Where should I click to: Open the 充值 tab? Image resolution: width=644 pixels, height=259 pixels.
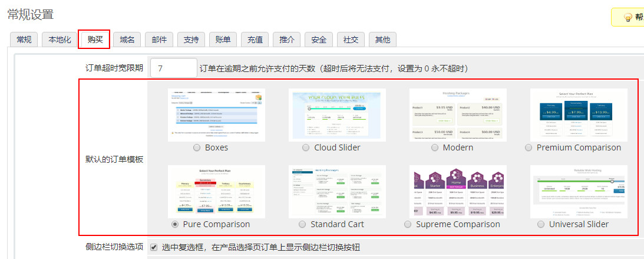[255, 40]
